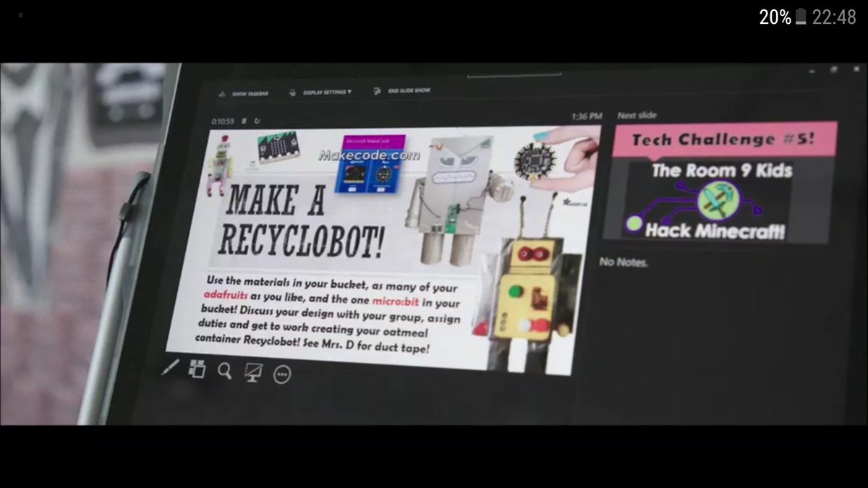Click the elapsed time 0:10:59
This screenshot has width=868, height=488.
click(223, 121)
